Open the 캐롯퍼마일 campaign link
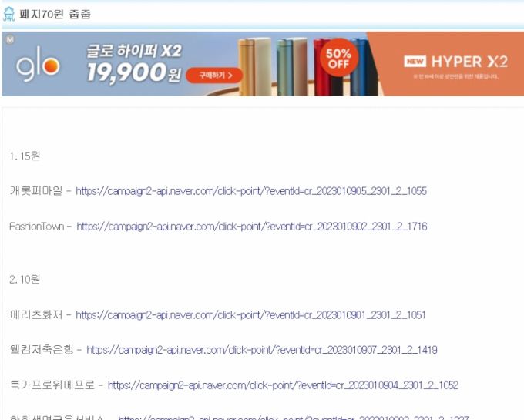 click(x=251, y=191)
